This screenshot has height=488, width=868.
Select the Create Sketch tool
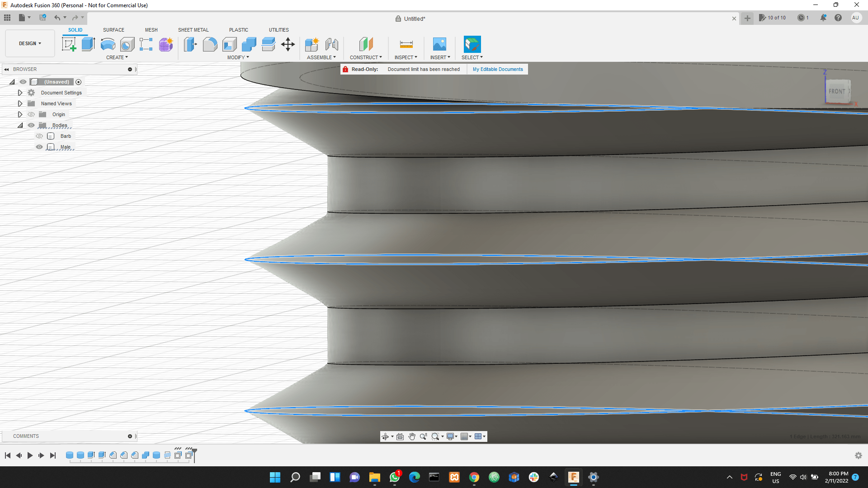[x=69, y=44]
